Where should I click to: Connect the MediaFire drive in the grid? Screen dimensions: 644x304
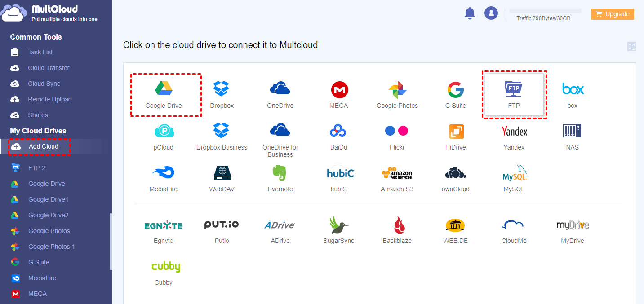(x=164, y=172)
